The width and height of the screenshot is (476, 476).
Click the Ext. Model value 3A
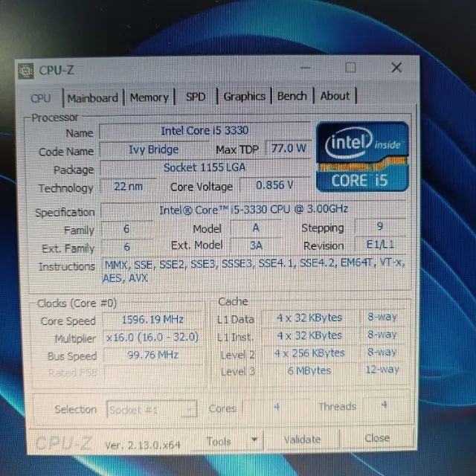tap(256, 245)
